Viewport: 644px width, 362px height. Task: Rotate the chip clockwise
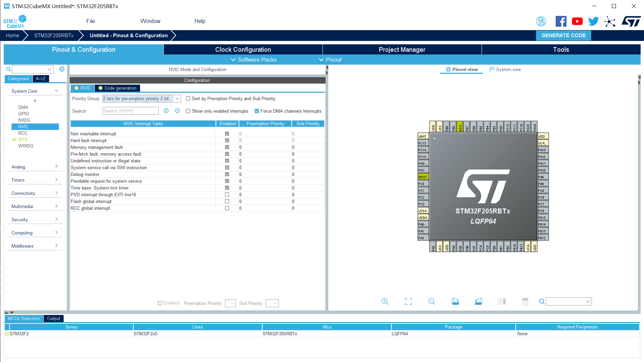pos(455,301)
